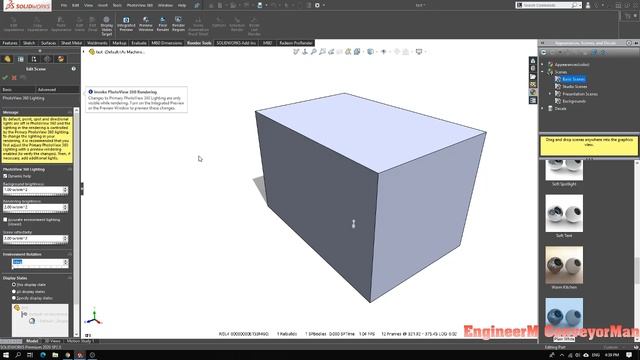Viewport: 640px width, 360px height.
Task: Open the DisplayManager tab icon
Action: pos(60,59)
